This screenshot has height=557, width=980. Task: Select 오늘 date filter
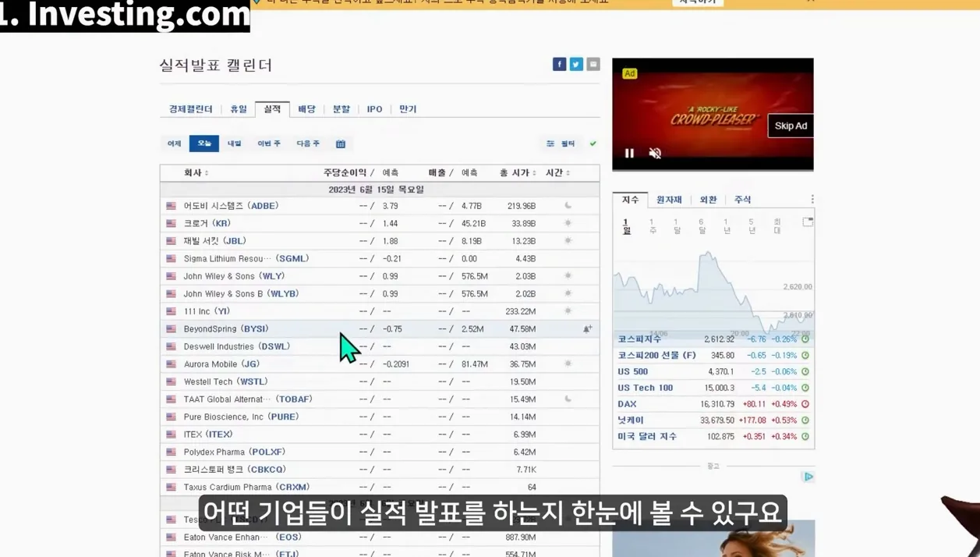(204, 144)
